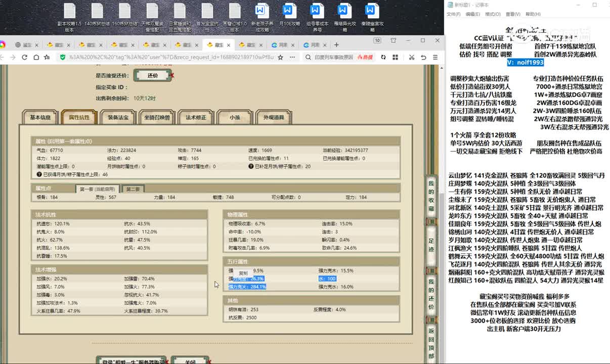Close the active 藏宝 browser tab
The height and width of the screenshot is (364, 610).
(228, 45)
